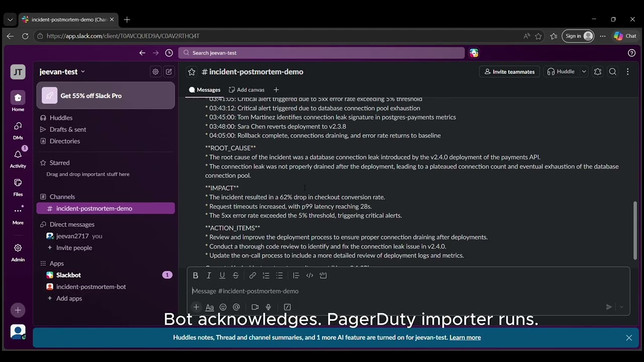Add a canvas tab

(x=247, y=90)
